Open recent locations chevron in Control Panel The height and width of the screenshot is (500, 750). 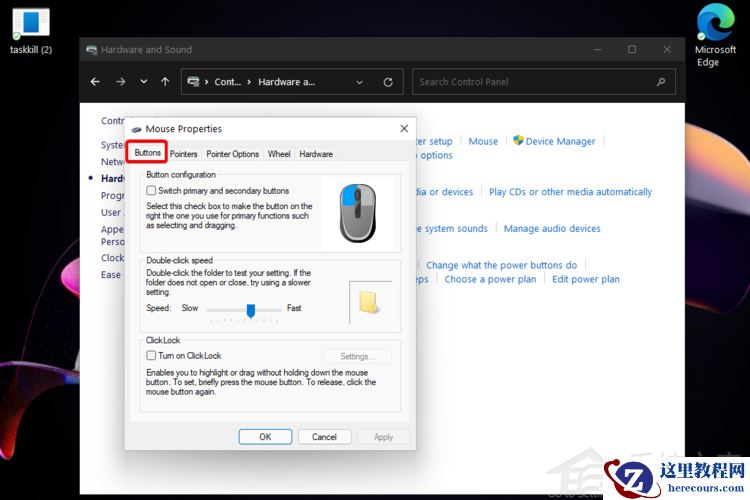(x=143, y=82)
